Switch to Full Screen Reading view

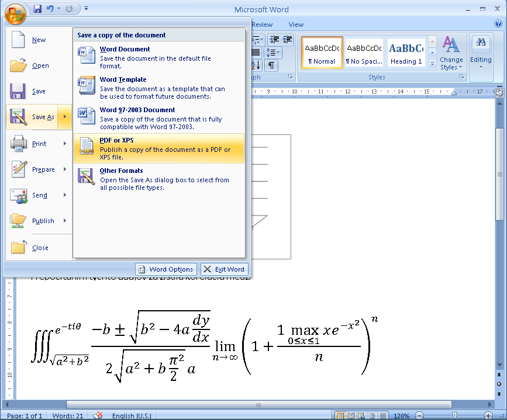pyautogui.click(x=351, y=415)
